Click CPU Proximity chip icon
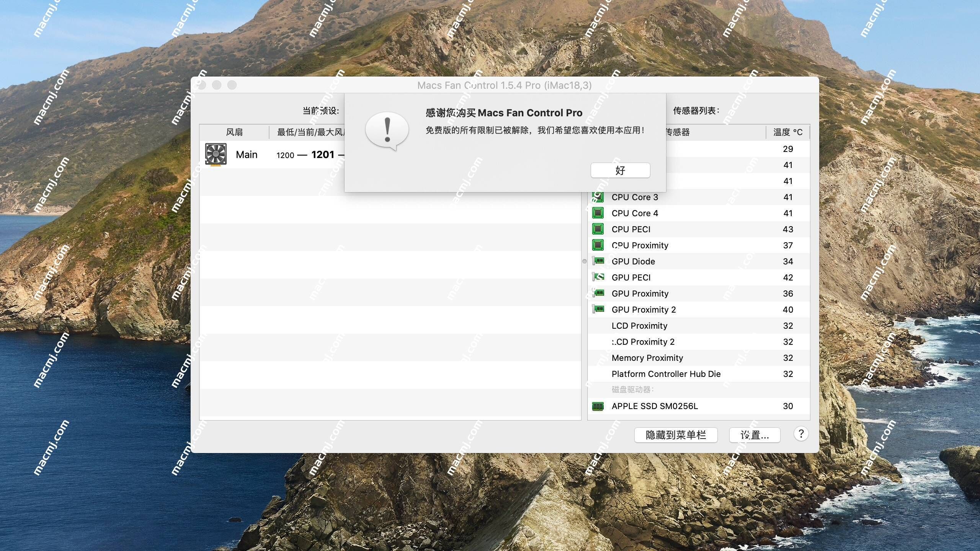 (x=598, y=245)
